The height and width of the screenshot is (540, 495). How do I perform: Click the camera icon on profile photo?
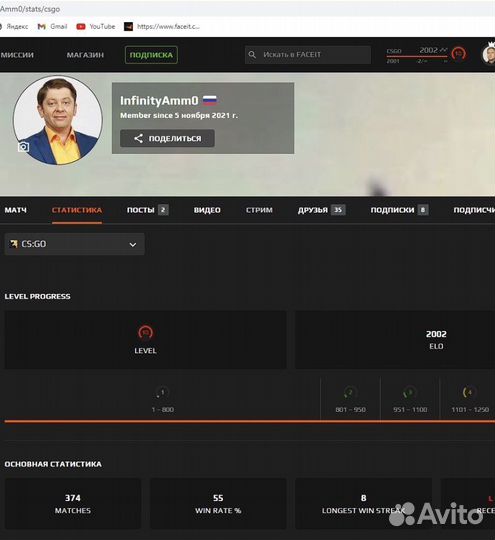tap(23, 147)
